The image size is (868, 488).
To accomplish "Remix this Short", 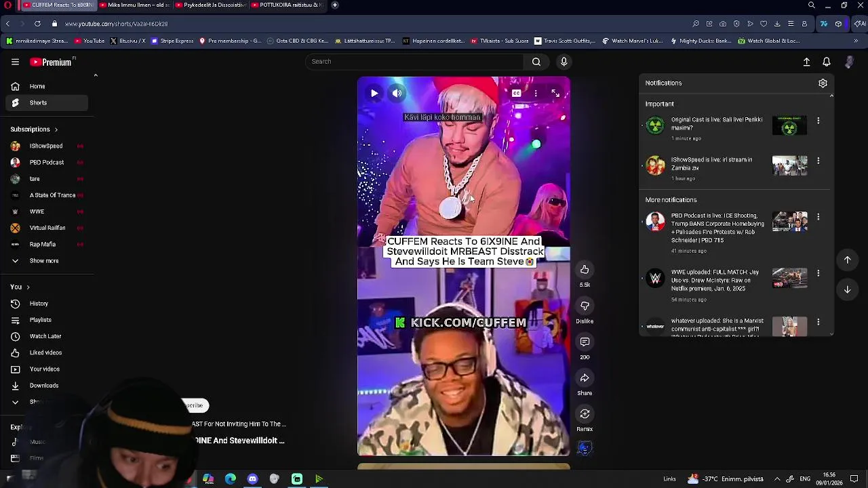I will coord(585,413).
